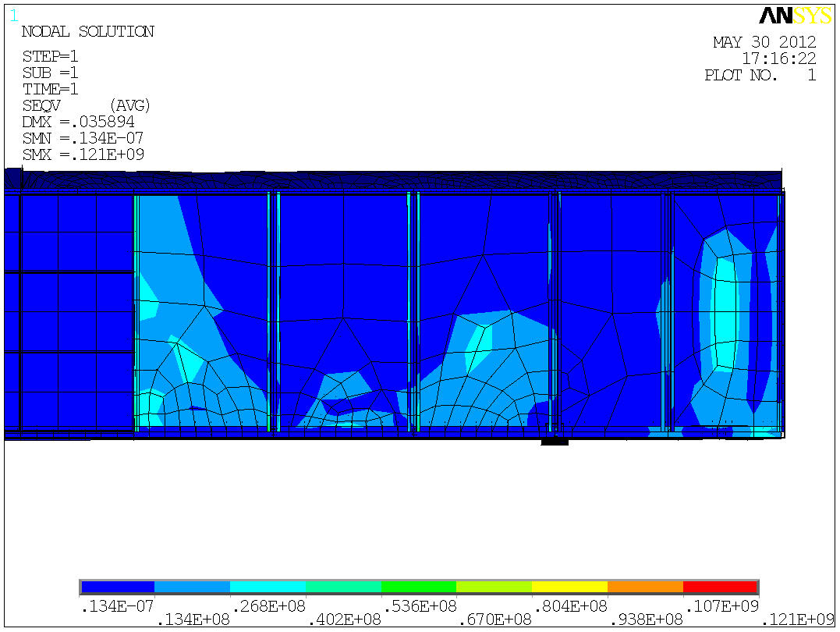Click the teal-green legend color band
Viewport: 840px width, 632px height.
click(x=343, y=587)
